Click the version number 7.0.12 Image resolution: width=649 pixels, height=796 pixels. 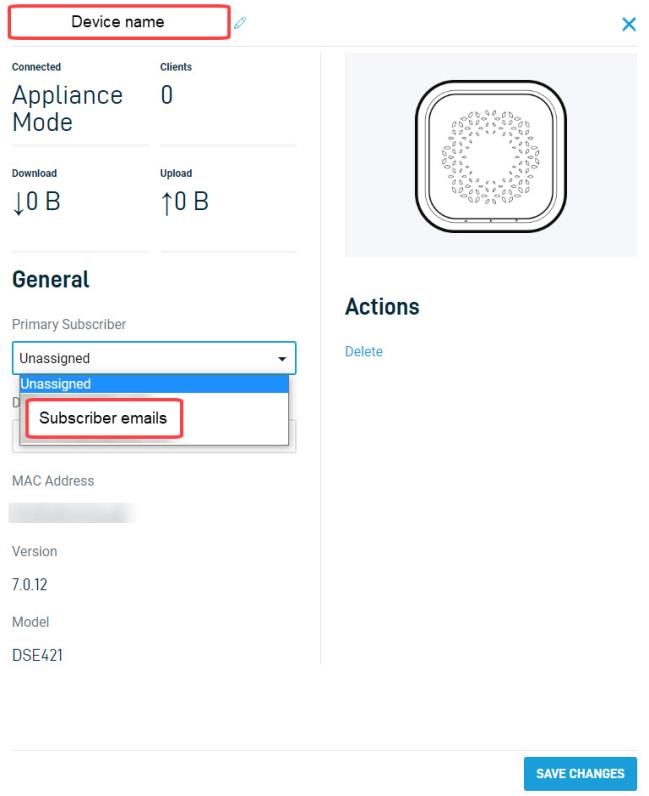pos(29,585)
